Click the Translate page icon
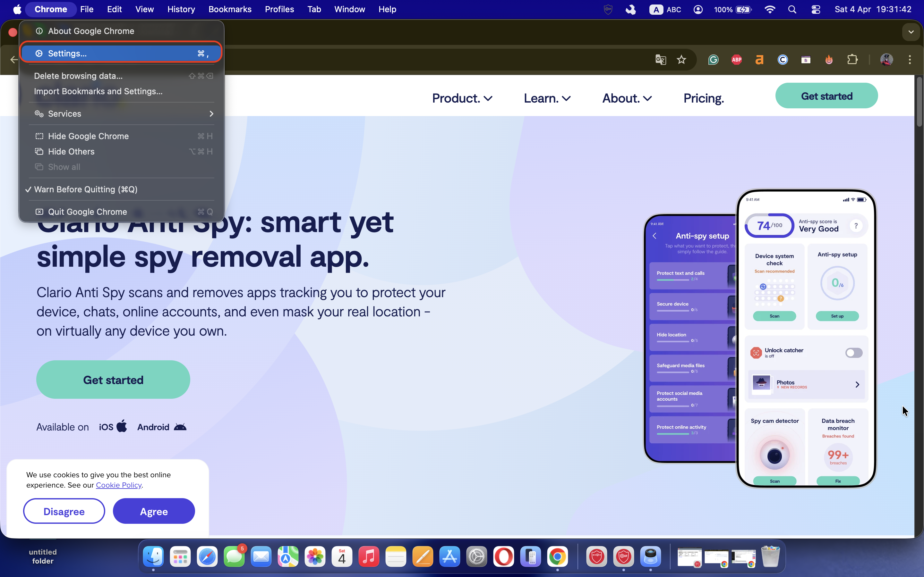The image size is (924, 577). click(x=661, y=60)
